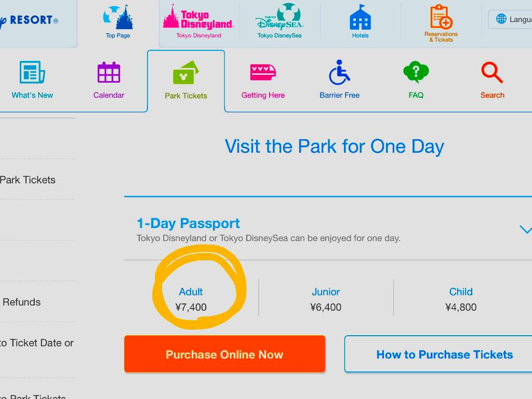
Task: Select the Adult ¥7,400 price
Action: click(191, 299)
